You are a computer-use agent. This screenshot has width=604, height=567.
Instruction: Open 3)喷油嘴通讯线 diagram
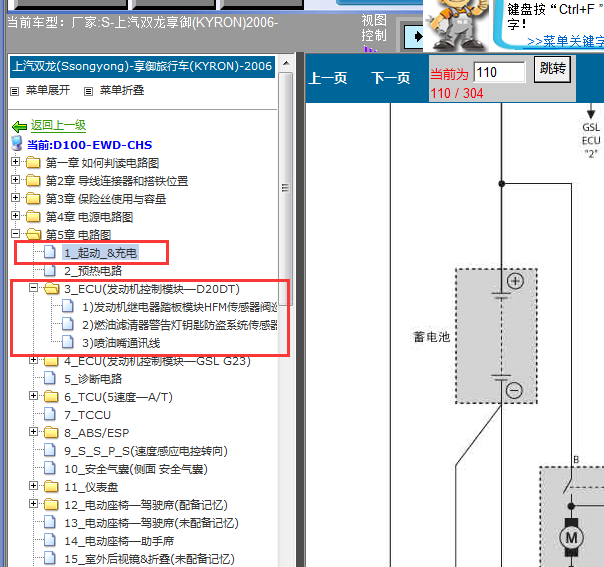click(121, 343)
